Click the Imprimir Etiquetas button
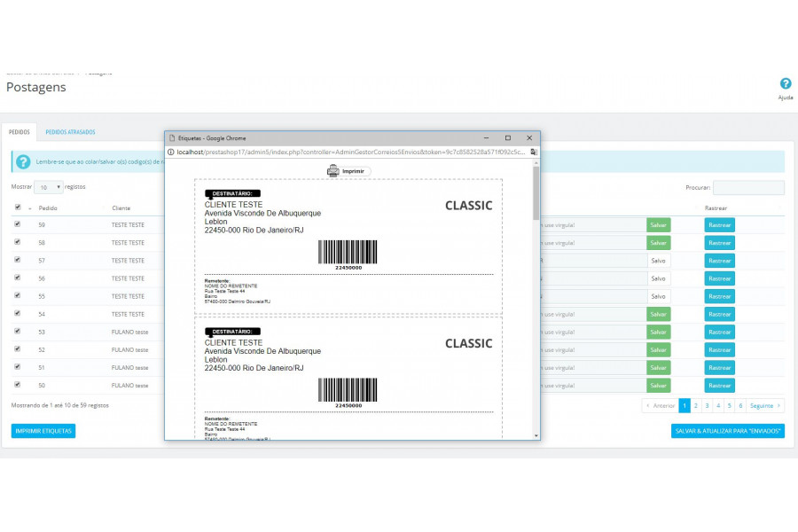 tap(43, 431)
